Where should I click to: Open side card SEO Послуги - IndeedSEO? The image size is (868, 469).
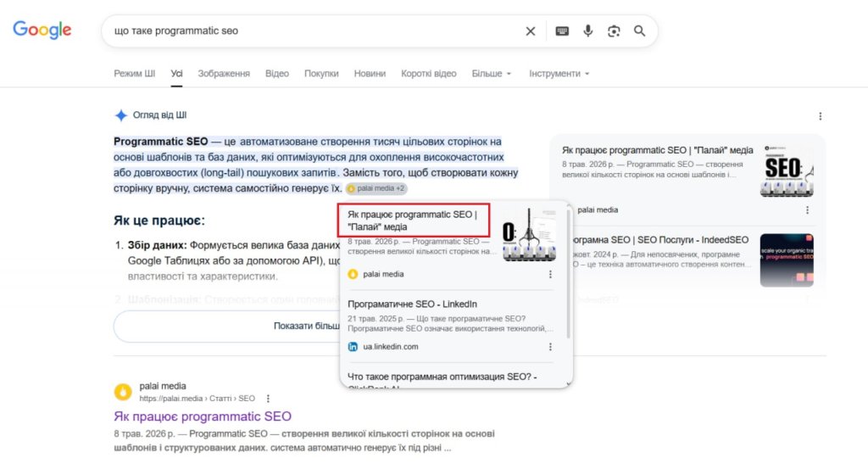coord(661,240)
